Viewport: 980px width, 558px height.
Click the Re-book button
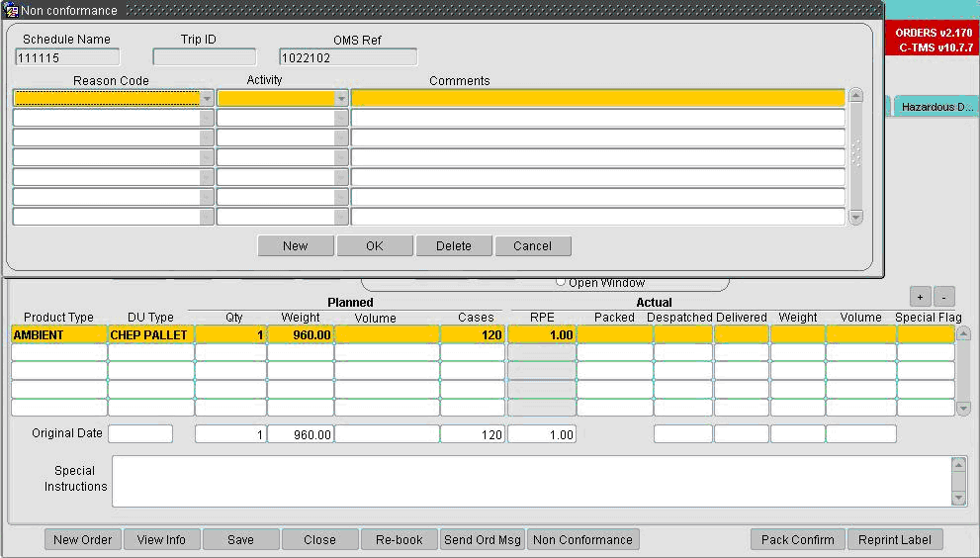[399, 539]
